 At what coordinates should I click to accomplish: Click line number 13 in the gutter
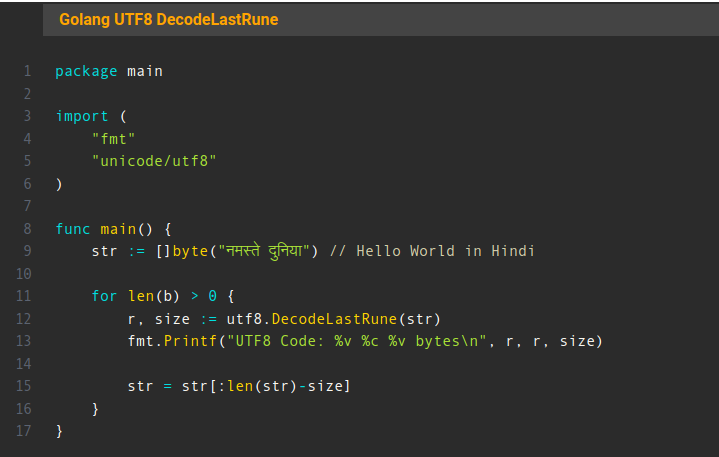pos(24,341)
